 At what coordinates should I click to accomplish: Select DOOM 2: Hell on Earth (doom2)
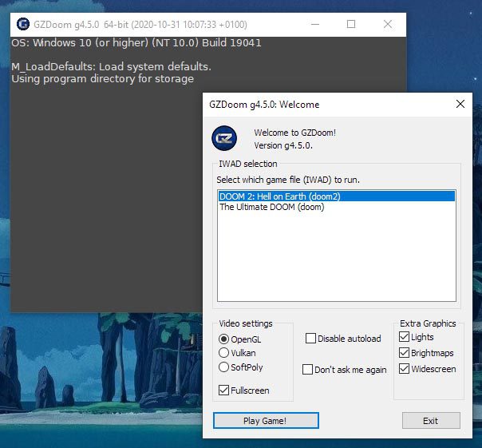pyautogui.click(x=337, y=196)
